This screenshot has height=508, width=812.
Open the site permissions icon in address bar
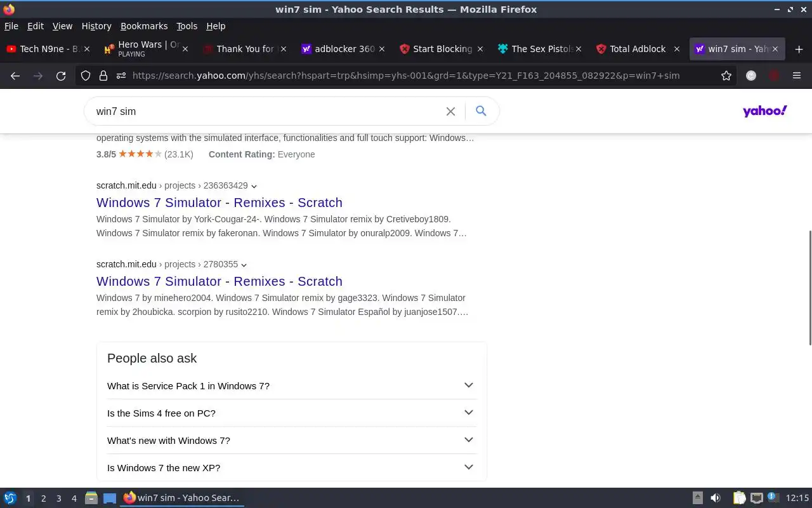(x=121, y=76)
